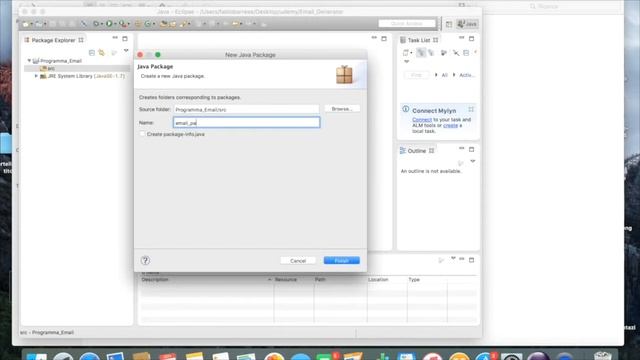Viewport: 640px width, 360px height.
Task: Click the Open Type toolbar icon
Action: [164, 24]
